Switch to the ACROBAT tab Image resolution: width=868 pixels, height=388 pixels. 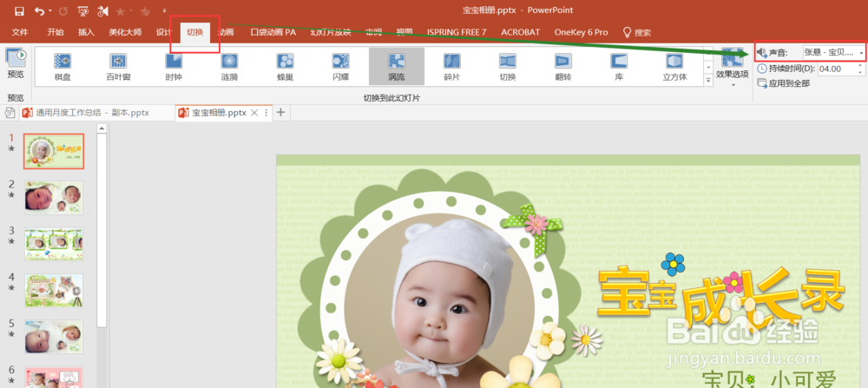point(520,32)
